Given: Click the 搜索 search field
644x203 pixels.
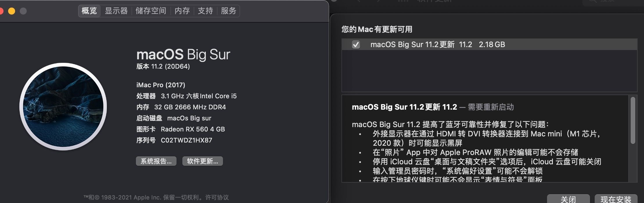Looking at the screenshot, I should (x=613, y=2).
